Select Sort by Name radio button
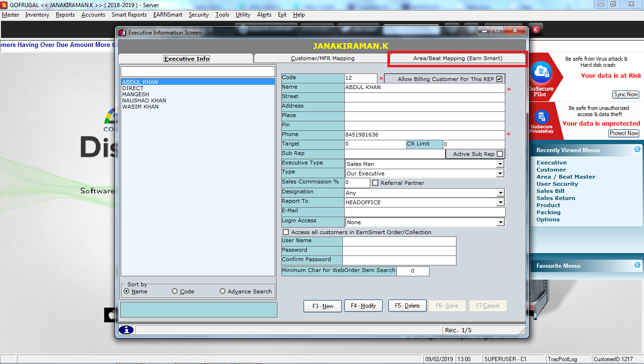This screenshot has width=644, height=364. (x=126, y=291)
